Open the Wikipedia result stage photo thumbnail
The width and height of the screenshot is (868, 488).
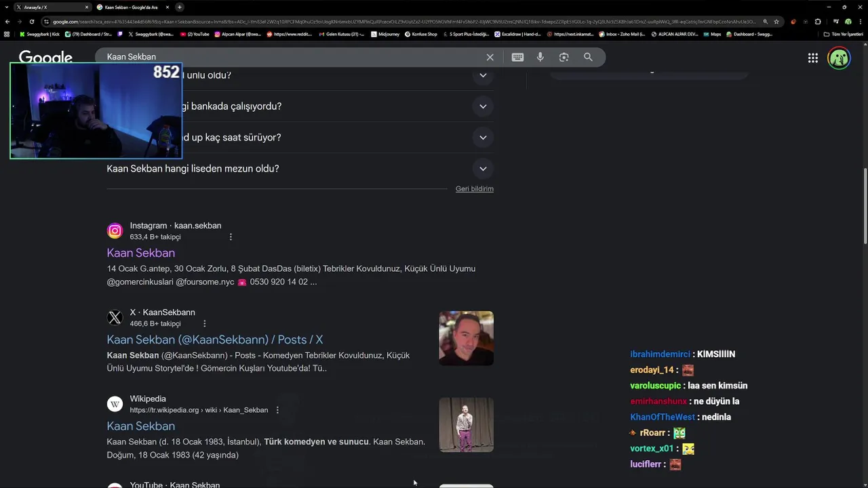(466, 424)
